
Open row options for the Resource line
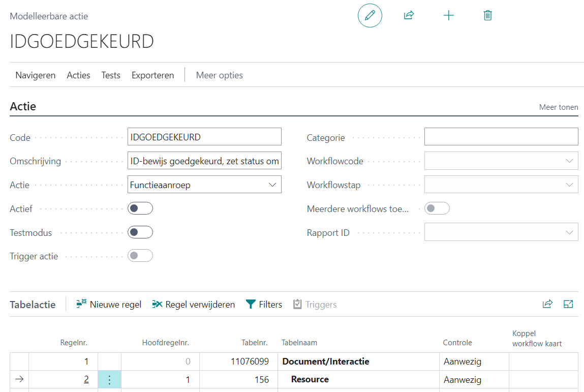[x=109, y=380]
